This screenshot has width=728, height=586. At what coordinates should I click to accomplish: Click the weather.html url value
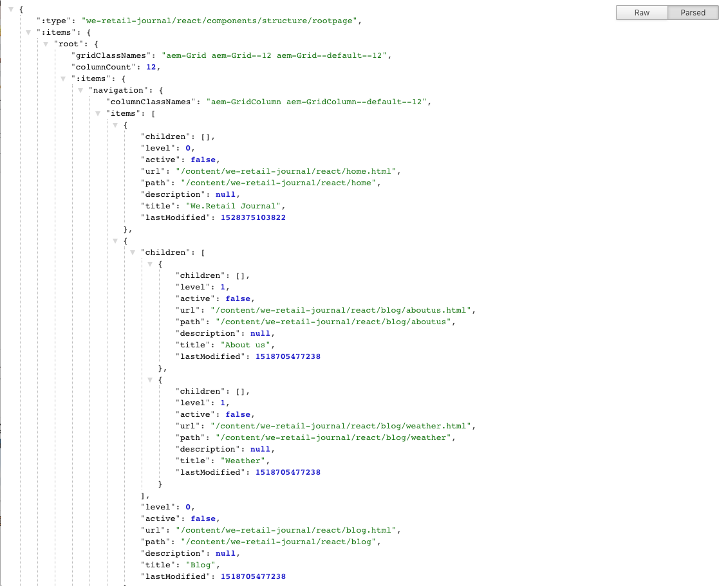(341, 426)
